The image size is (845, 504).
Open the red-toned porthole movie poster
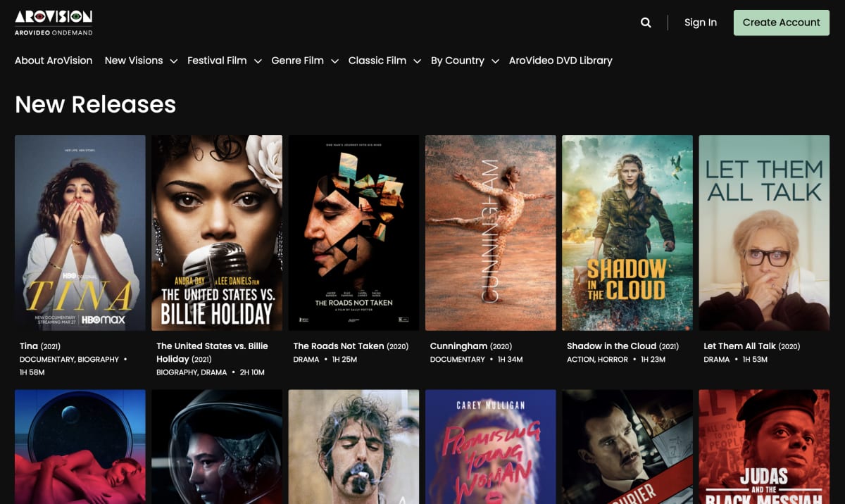pyautogui.click(x=80, y=447)
